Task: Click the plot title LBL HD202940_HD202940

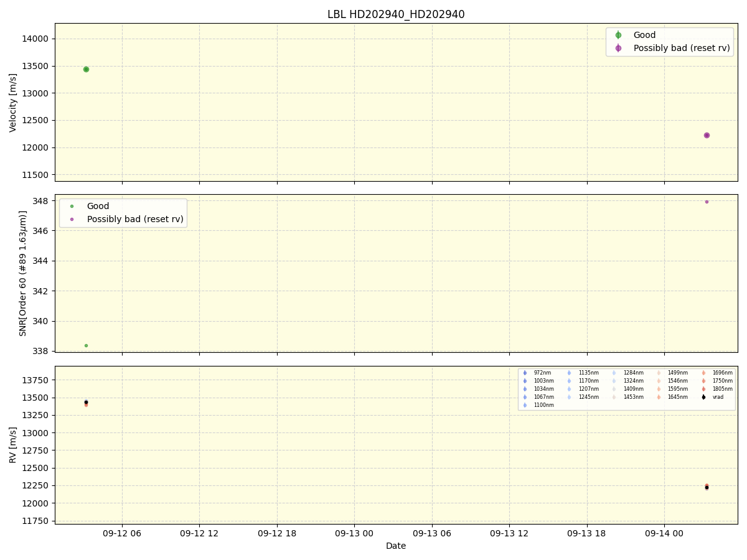Action: tap(396, 14)
